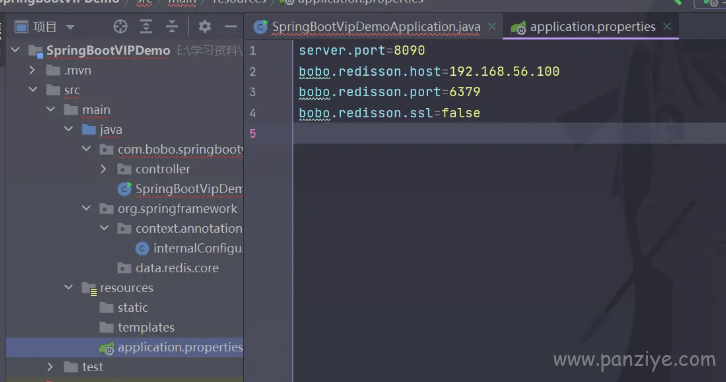Click line number 1 in gutter
The image size is (726, 382).
[x=253, y=50]
